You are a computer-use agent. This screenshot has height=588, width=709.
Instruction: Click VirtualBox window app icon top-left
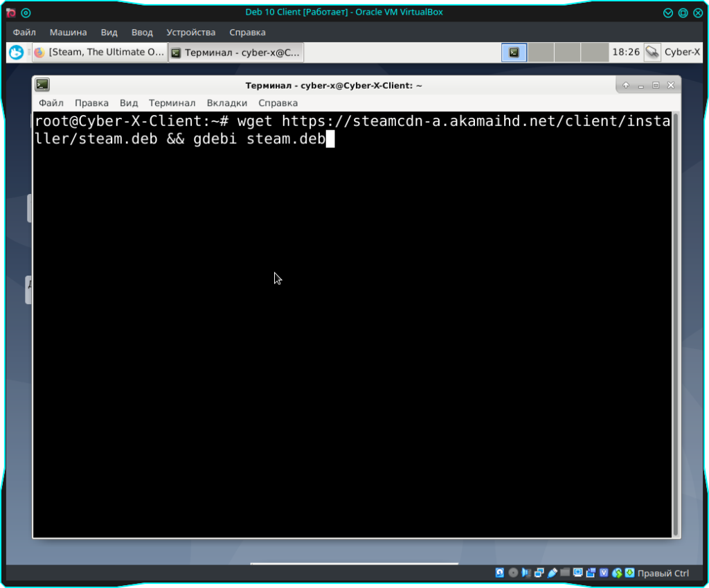coord(11,12)
